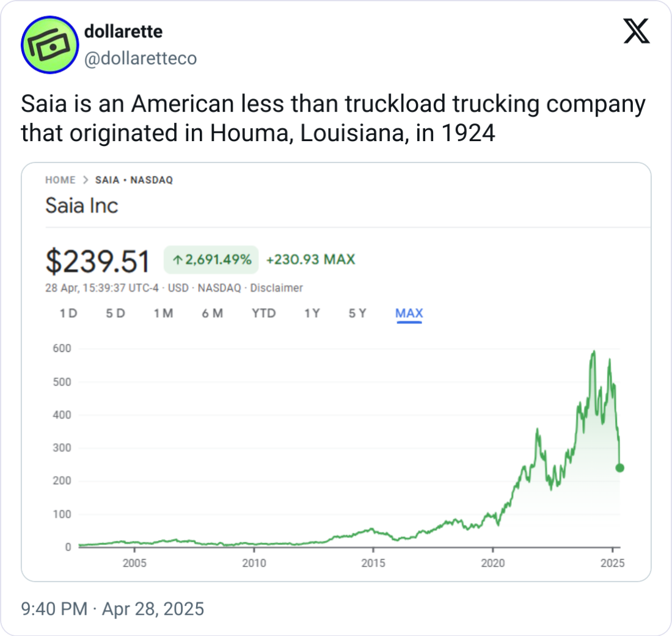This screenshot has width=672, height=636.
Task: Click the up arrow in percentage badge
Action: point(177,260)
